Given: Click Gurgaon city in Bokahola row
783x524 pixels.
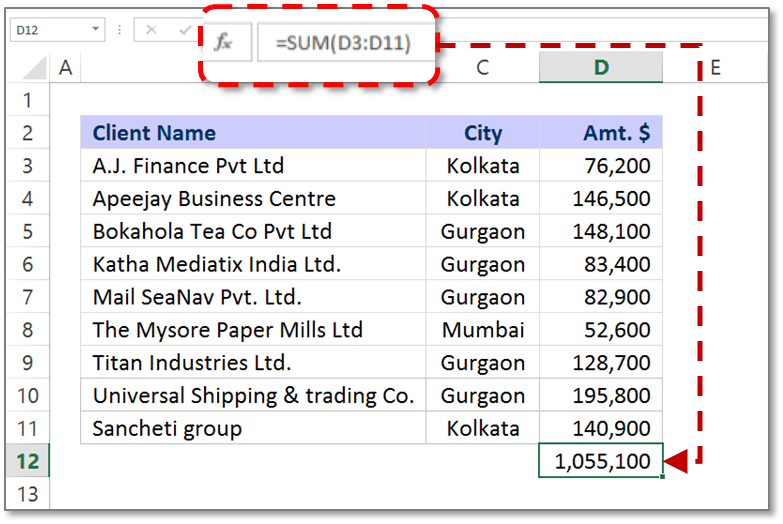Looking at the screenshot, I should [483, 231].
